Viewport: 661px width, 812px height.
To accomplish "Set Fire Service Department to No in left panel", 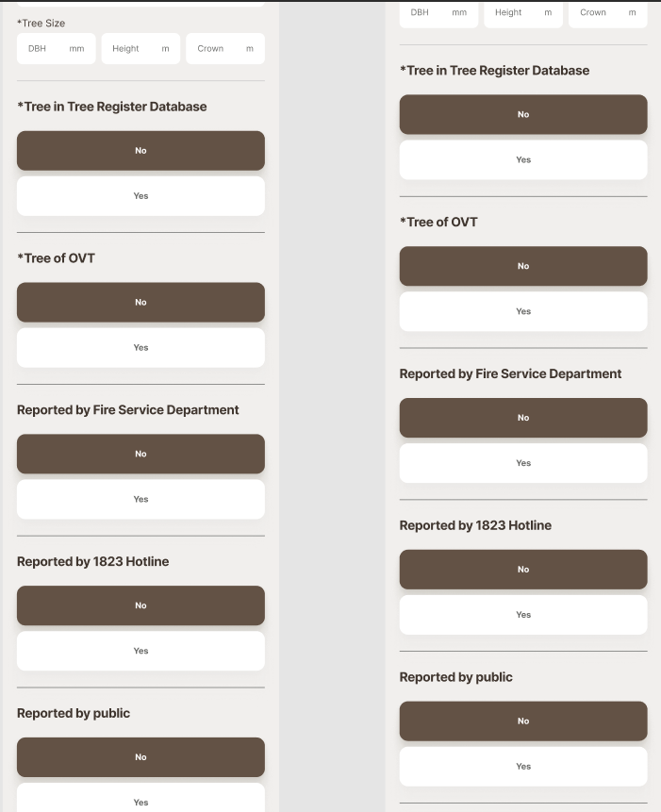I will [x=140, y=455].
